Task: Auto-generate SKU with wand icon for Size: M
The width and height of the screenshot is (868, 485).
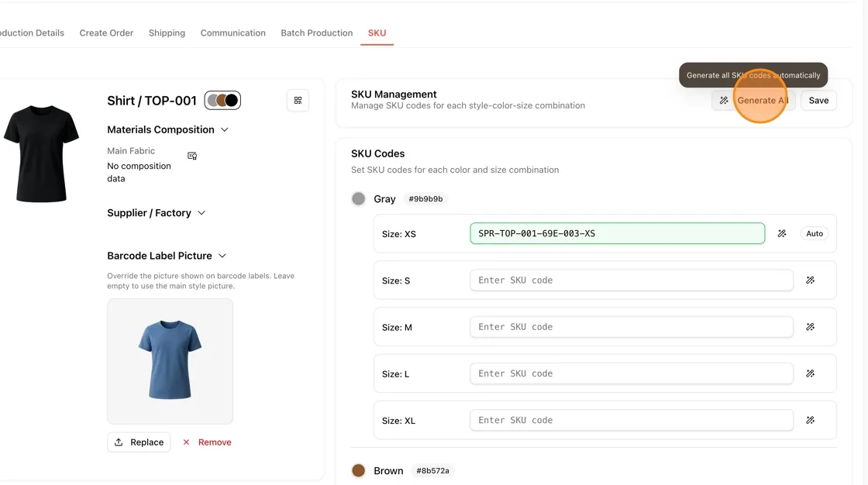Action: pos(810,327)
